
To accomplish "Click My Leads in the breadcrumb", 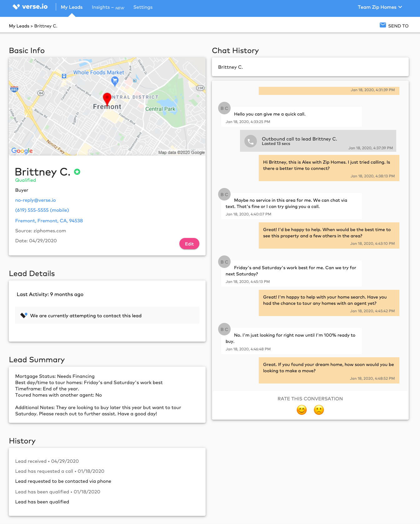I will click(19, 26).
